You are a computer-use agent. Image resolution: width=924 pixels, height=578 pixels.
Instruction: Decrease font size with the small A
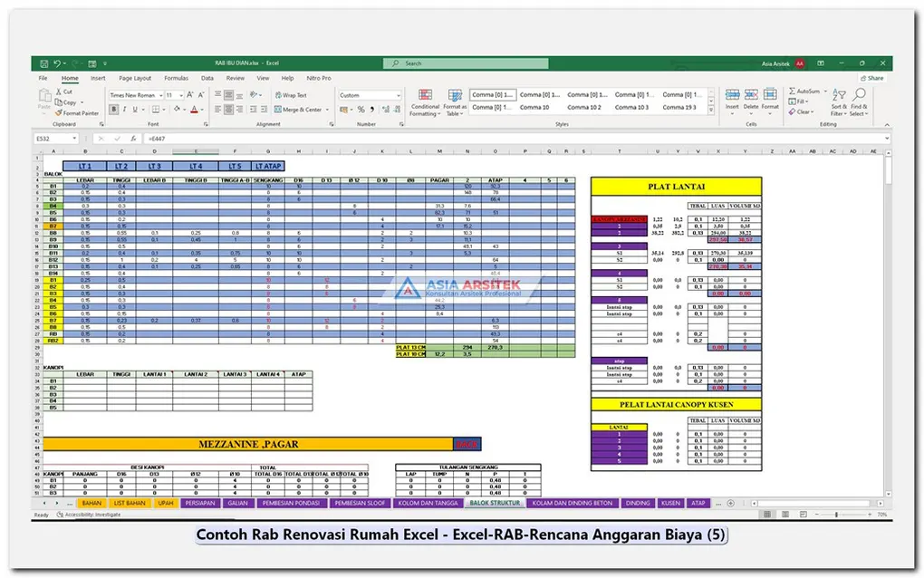[x=201, y=95]
